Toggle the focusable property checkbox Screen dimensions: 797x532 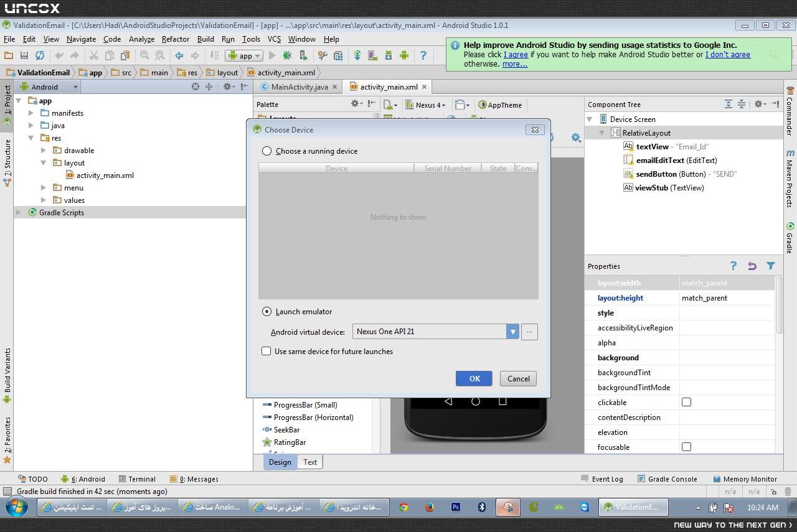(x=686, y=447)
